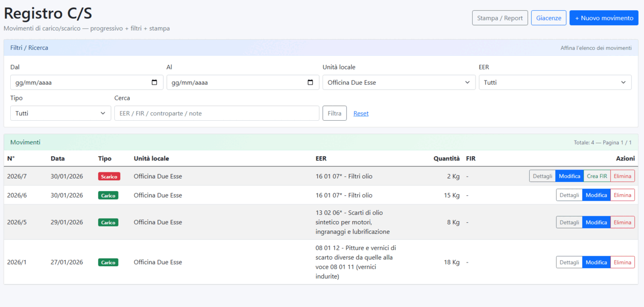Screen dimensions: 644x307
Task: Open calendar picker in Dal date field
Action: [x=155, y=83]
